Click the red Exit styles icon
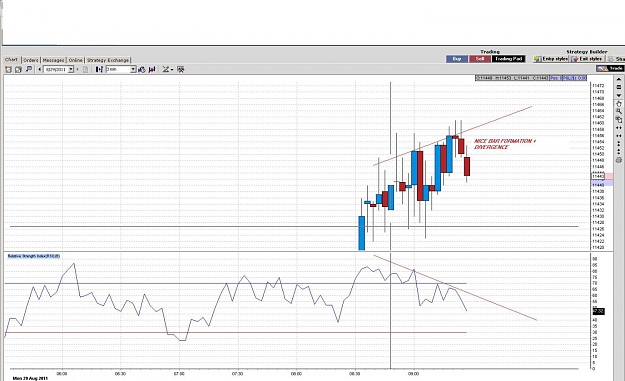The height and width of the screenshot is (381, 625). pos(575,59)
